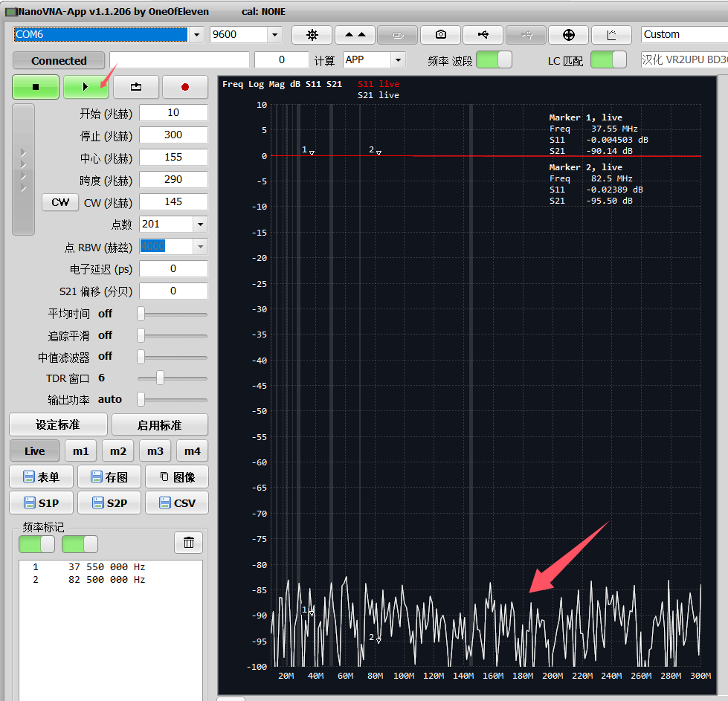Image resolution: width=728 pixels, height=701 pixels.
Task: Delete frequency markers with trash icon
Action: click(188, 543)
